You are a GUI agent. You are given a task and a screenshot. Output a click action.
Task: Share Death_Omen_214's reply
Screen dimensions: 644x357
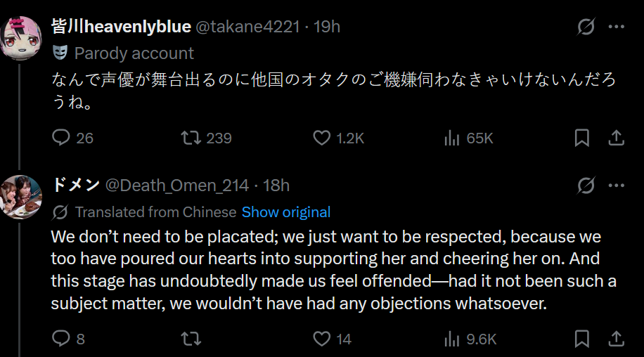(x=616, y=339)
